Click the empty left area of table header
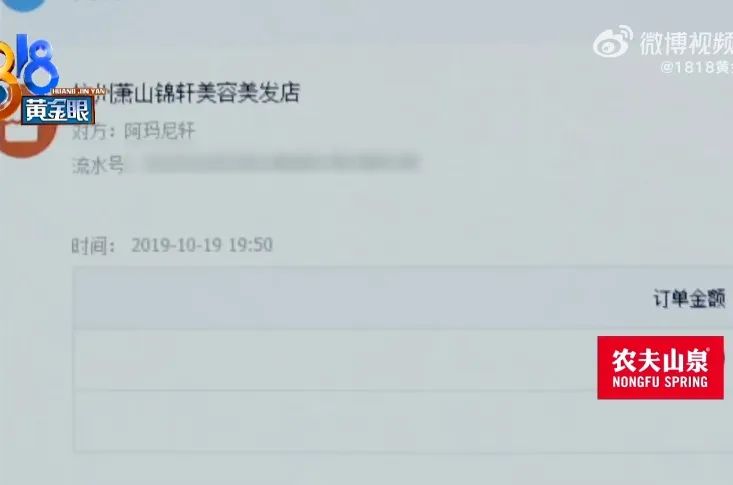Screen dimensions: 733x485 click(327, 298)
